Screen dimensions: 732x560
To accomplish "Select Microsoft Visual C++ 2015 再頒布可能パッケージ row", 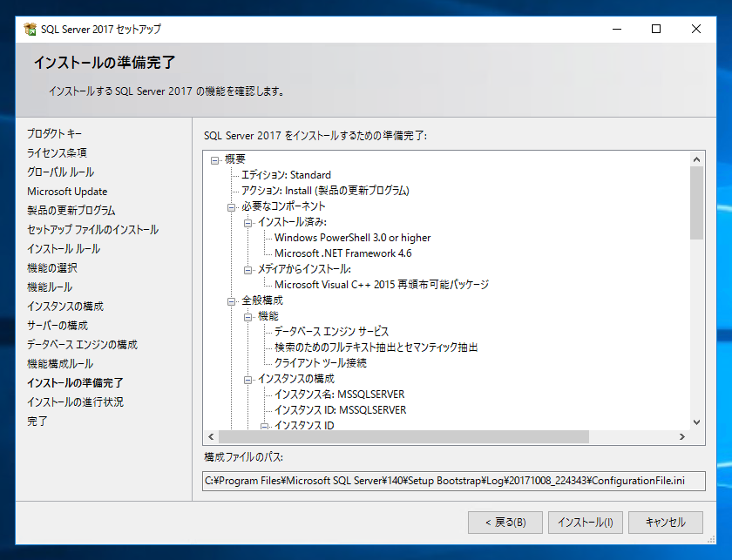I will [x=382, y=285].
